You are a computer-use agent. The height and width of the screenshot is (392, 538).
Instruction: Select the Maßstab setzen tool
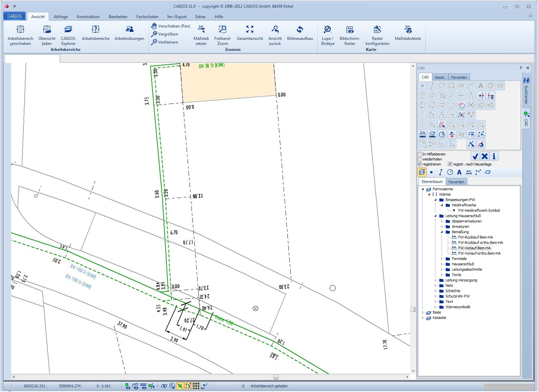(201, 29)
